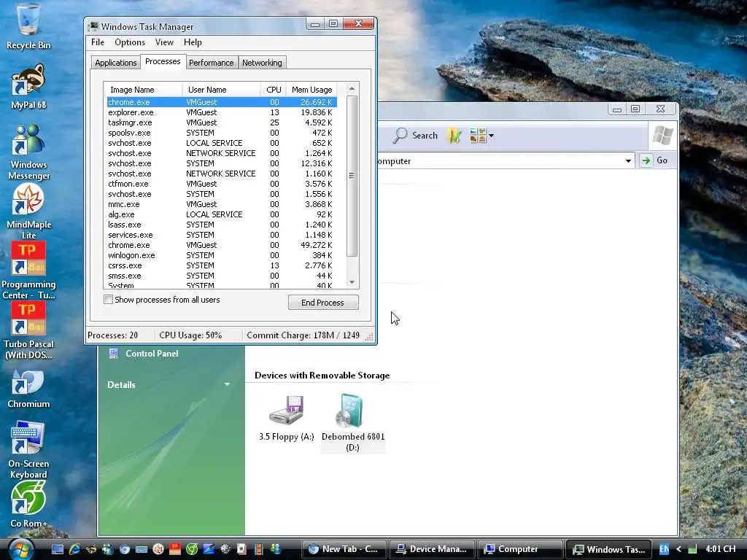Screen dimensions: 747x560
Task: Open the Options menu in Task Manager
Action: 130,42
